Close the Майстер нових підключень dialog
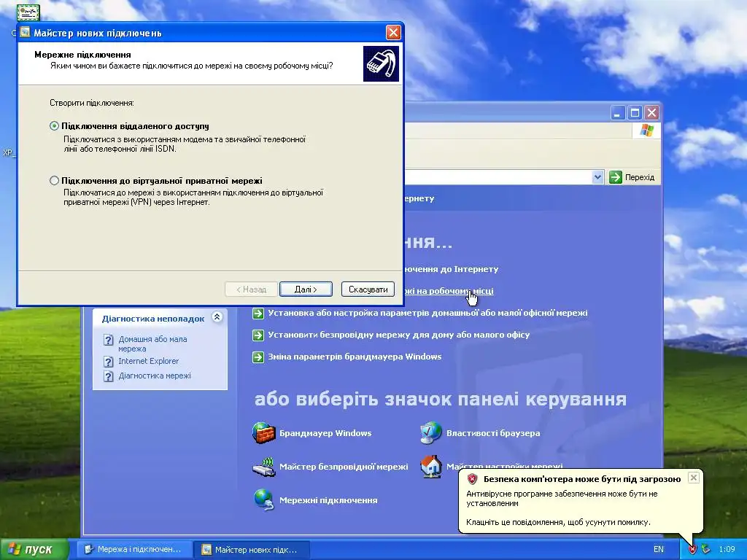Screen dimensions: 747x560 pos(393,32)
